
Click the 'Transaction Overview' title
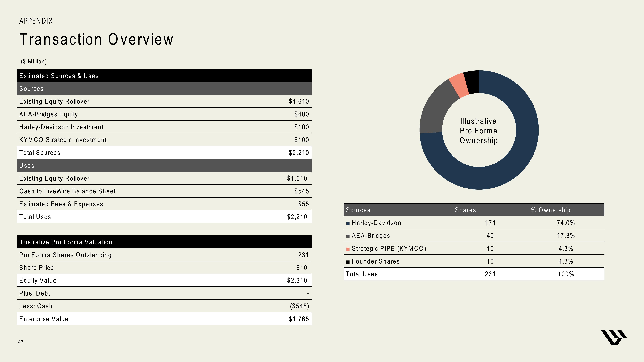click(96, 39)
